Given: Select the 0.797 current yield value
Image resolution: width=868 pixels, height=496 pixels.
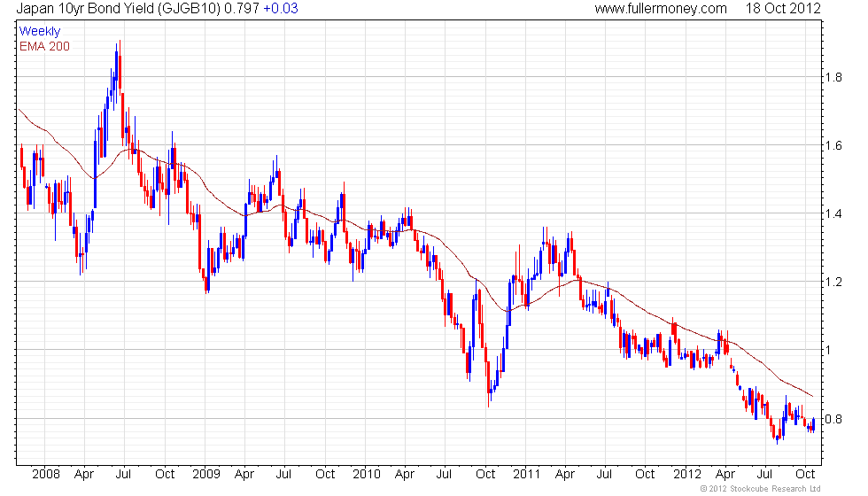Looking at the screenshot, I should [x=241, y=9].
